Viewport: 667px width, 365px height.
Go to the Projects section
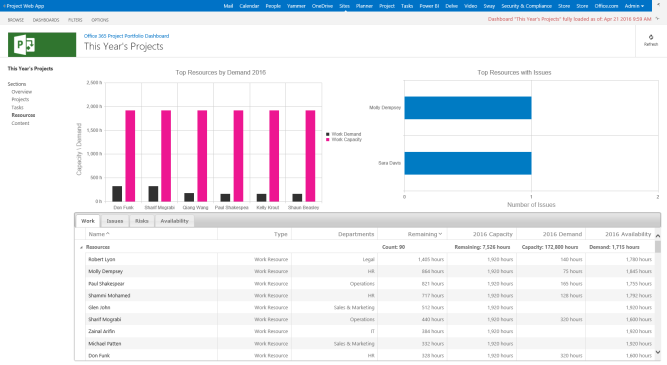(x=20, y=100)
